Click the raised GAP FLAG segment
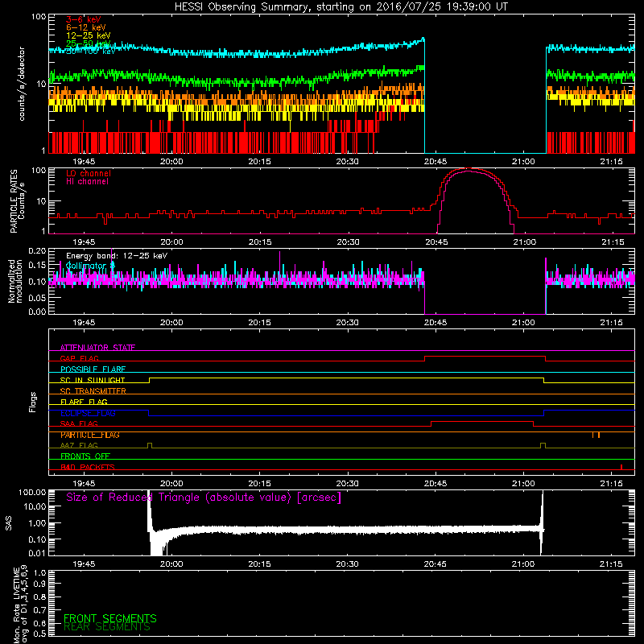The height and width of the screenshot is (644, 644). click(485, 357)
